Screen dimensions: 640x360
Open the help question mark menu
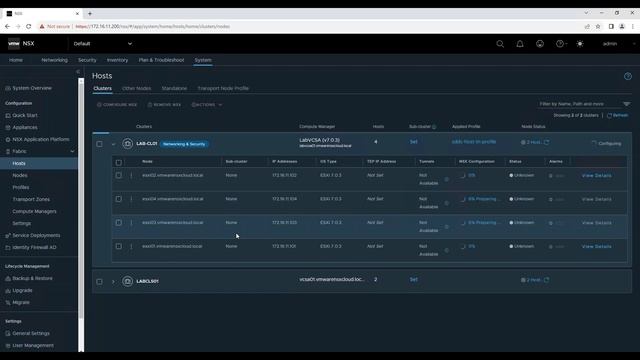(561, 44)
